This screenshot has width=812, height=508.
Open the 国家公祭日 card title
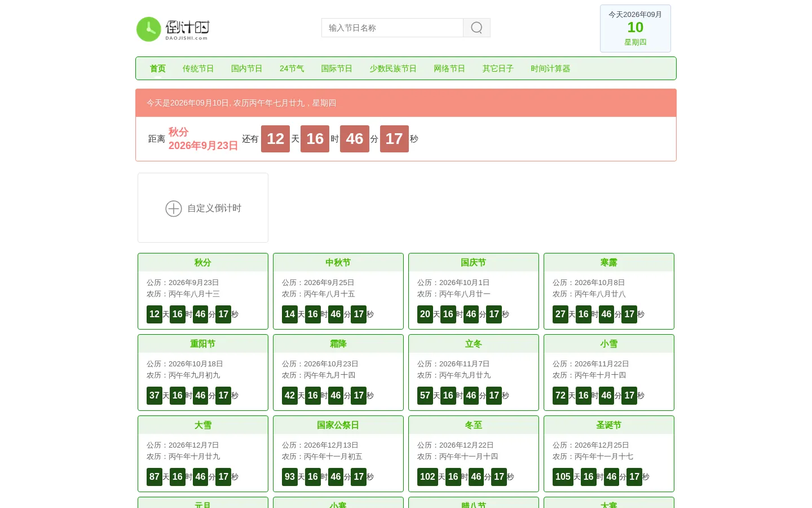[x=338, y=425]
